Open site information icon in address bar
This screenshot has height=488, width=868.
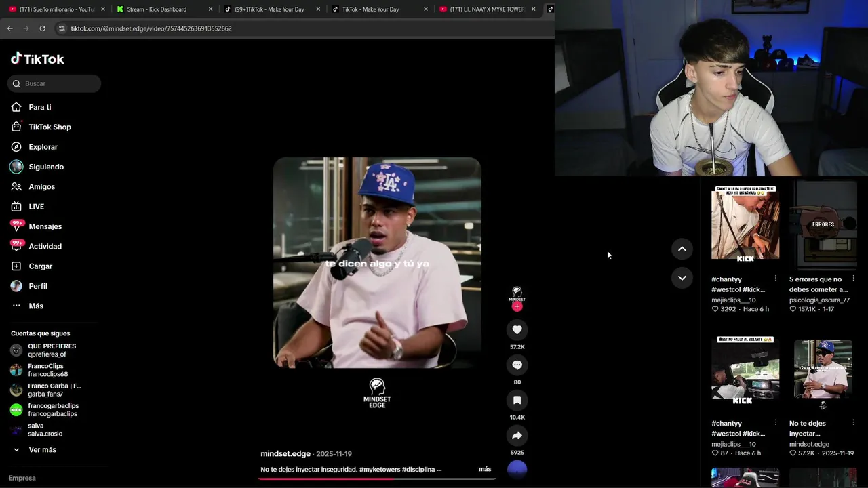pos(62,28)
